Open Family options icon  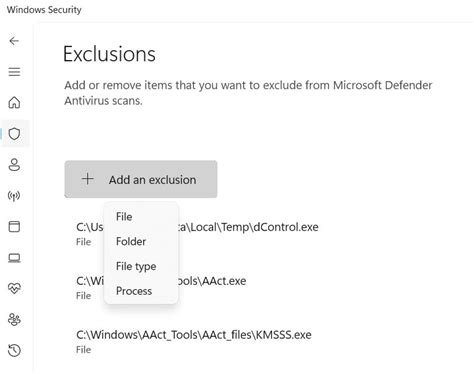coord(14,319)
